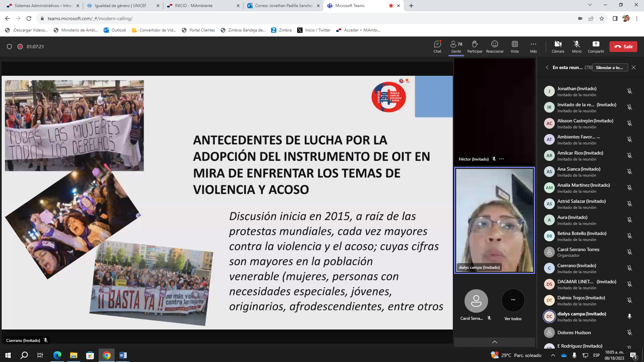
Task: Click the shield security icon near timer
Action: (x=9, y=47)
